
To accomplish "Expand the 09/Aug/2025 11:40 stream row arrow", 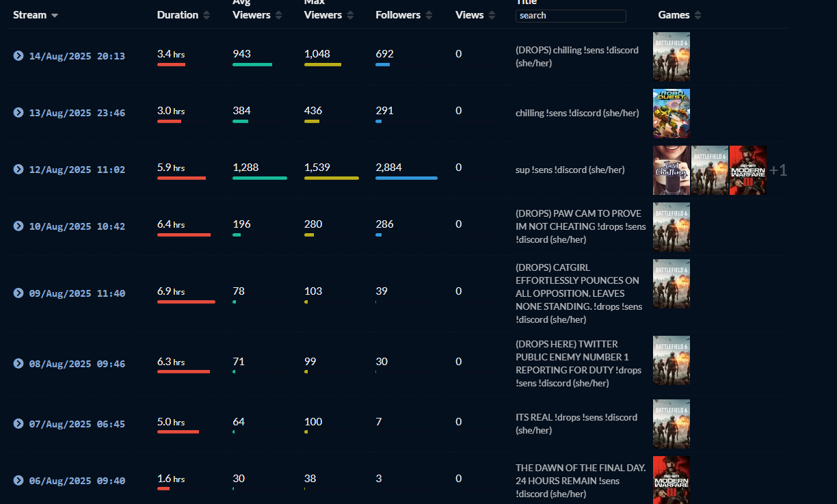I will [18, 293].
